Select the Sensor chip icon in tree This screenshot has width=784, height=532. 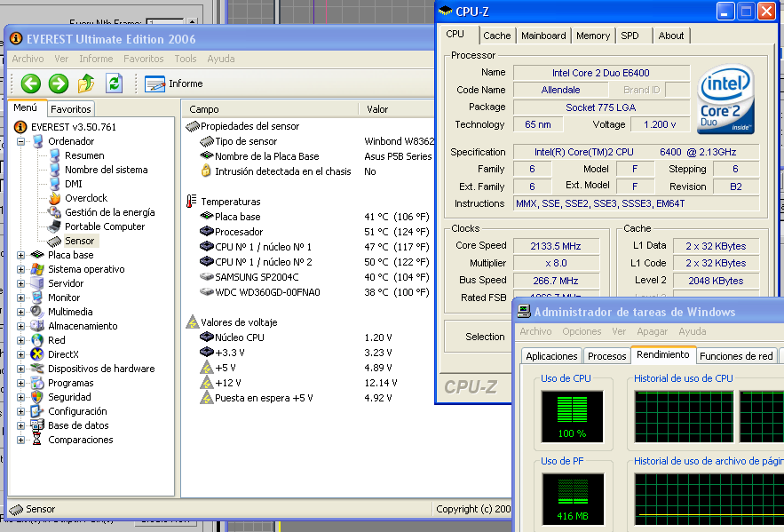coord(54,241)
